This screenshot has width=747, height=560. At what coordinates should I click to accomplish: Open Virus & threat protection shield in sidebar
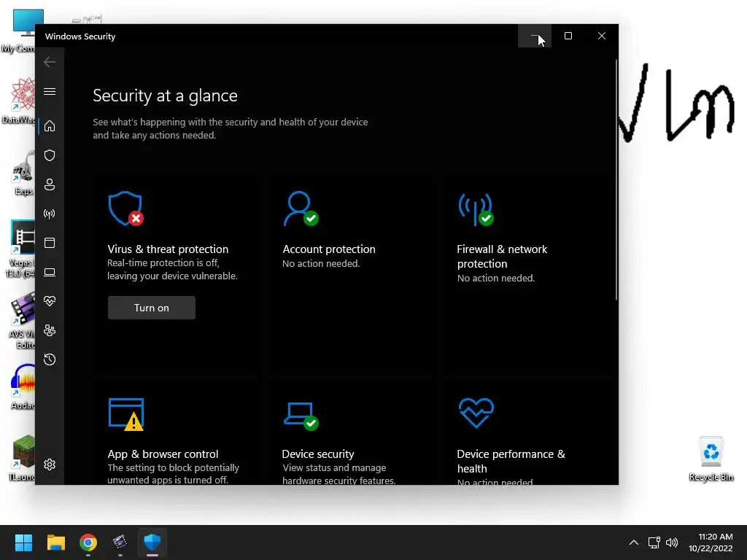coord(50,155)
